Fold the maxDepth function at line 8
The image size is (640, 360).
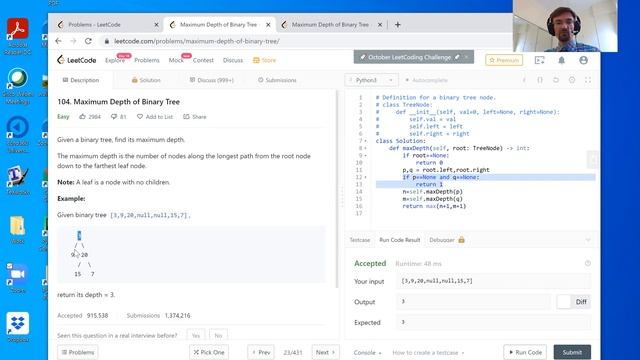(365, 148)
